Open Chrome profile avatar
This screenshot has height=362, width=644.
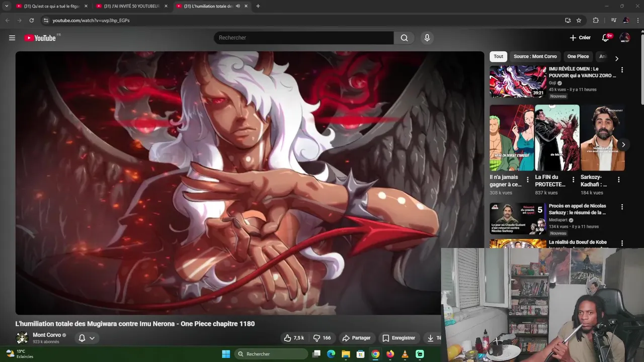click(x=626, y=20)
